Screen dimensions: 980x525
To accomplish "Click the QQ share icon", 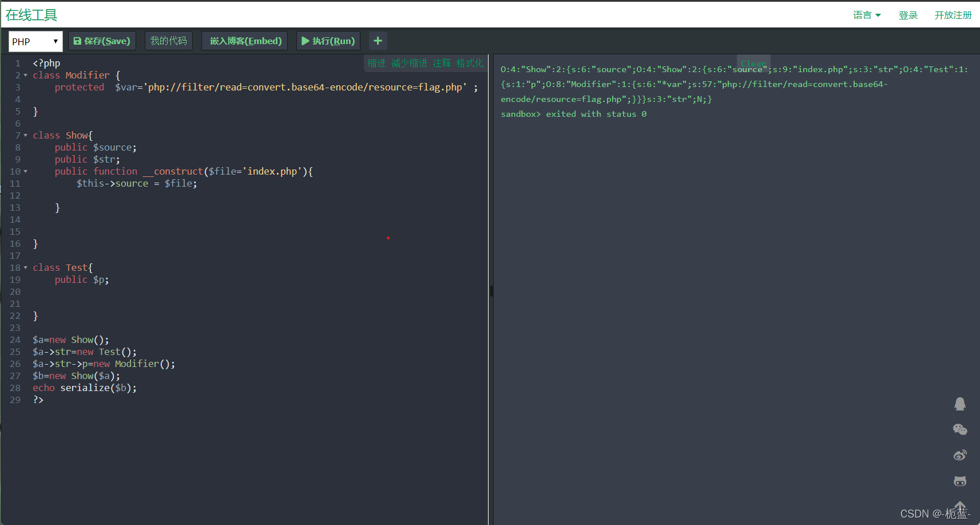I will point(960,404).
